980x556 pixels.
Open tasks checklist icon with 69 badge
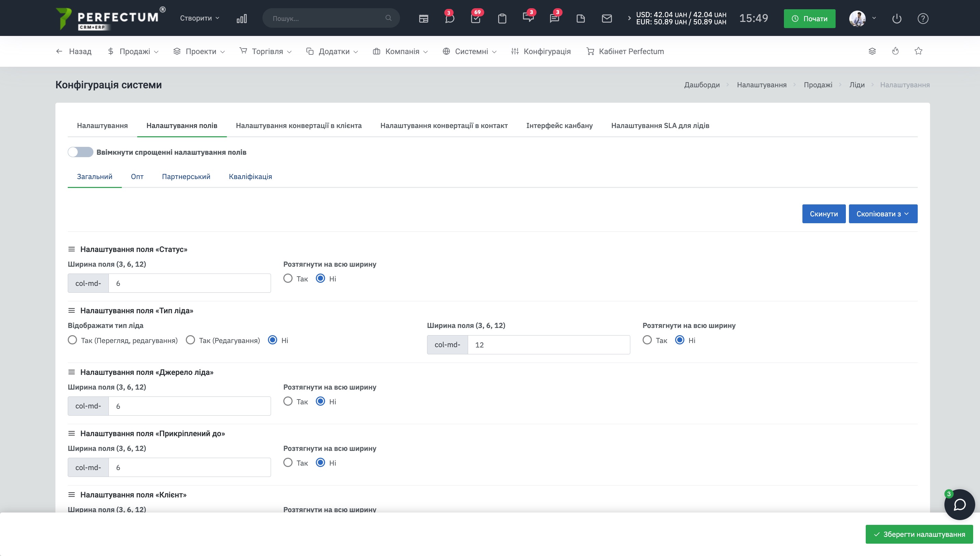pyautogui.click(x=476, y=18)
